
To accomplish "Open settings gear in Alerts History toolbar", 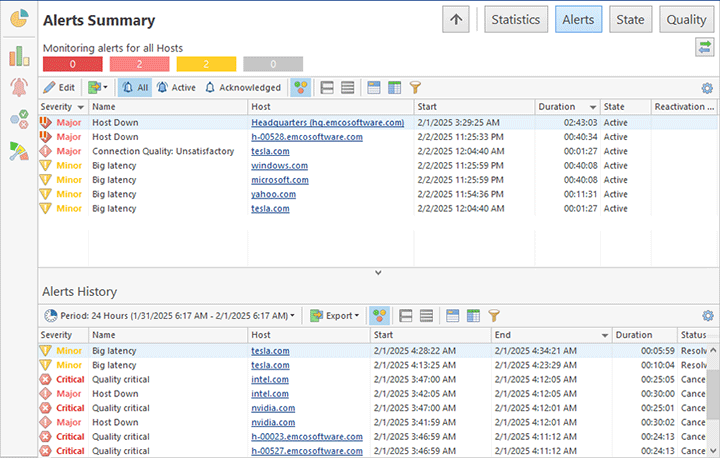I will tap(707, 315).
